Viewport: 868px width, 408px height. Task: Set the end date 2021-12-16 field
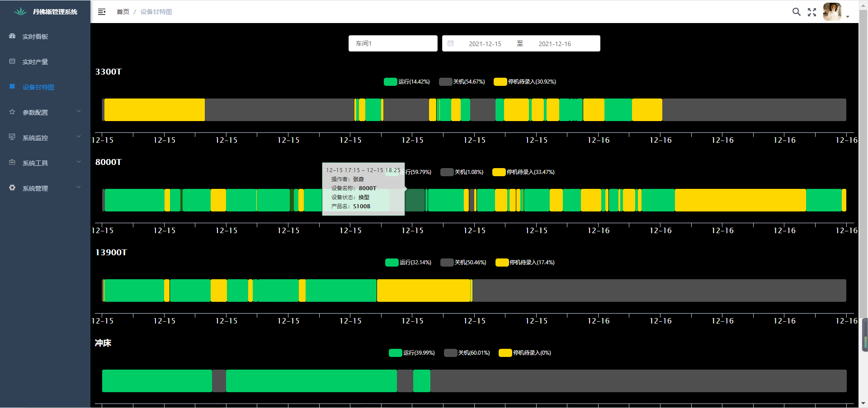(555, 44)
